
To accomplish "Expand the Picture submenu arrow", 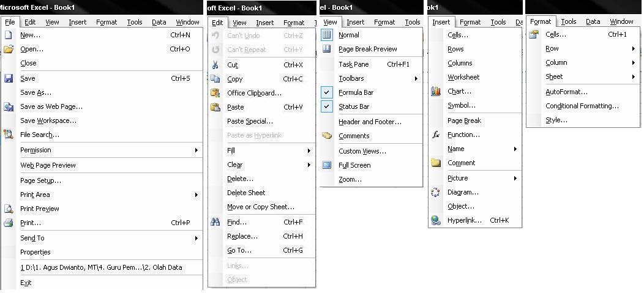I will (515, 179).
